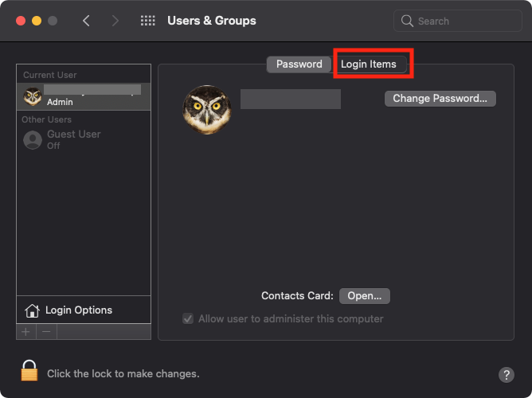The width and height of the screenshot is (532, 398).
Task: Click the magnifying glass search icon
Action: tap(407, 21)
